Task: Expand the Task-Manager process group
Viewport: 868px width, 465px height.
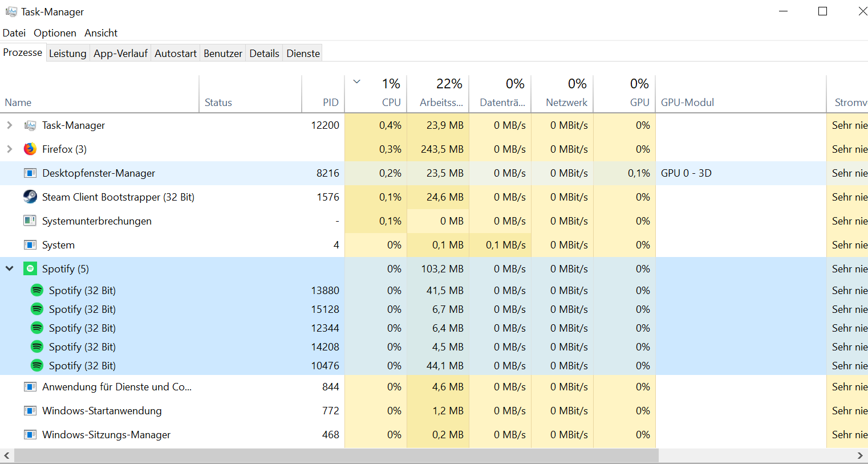Action: 10,125
